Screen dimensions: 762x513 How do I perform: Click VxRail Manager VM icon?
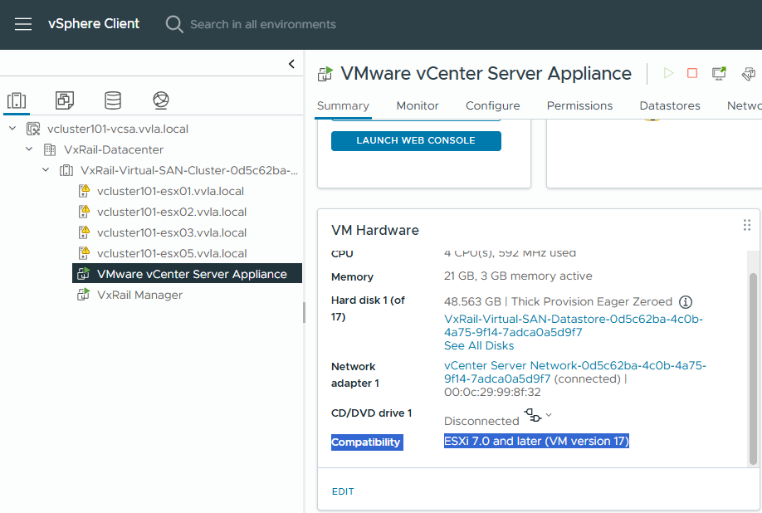coord(83,294)
